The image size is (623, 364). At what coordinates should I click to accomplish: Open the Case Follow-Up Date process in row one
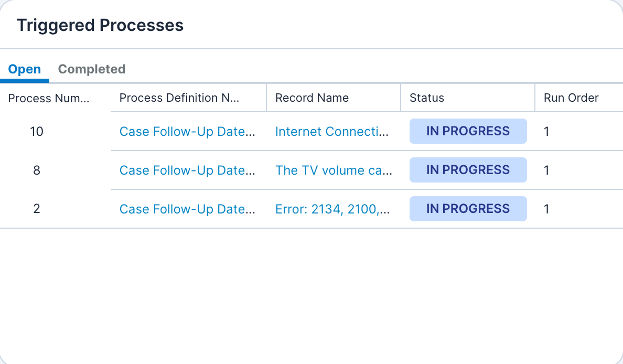point(188,132)
